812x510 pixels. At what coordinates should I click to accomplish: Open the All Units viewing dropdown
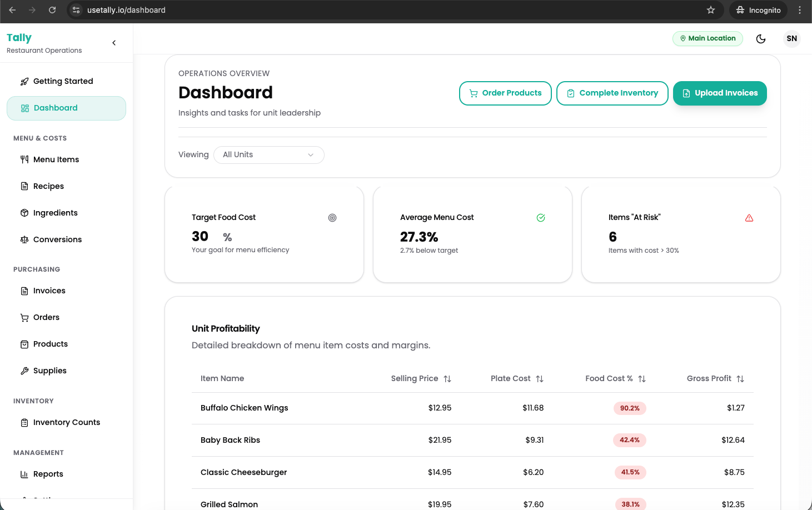tap(268, 155)
